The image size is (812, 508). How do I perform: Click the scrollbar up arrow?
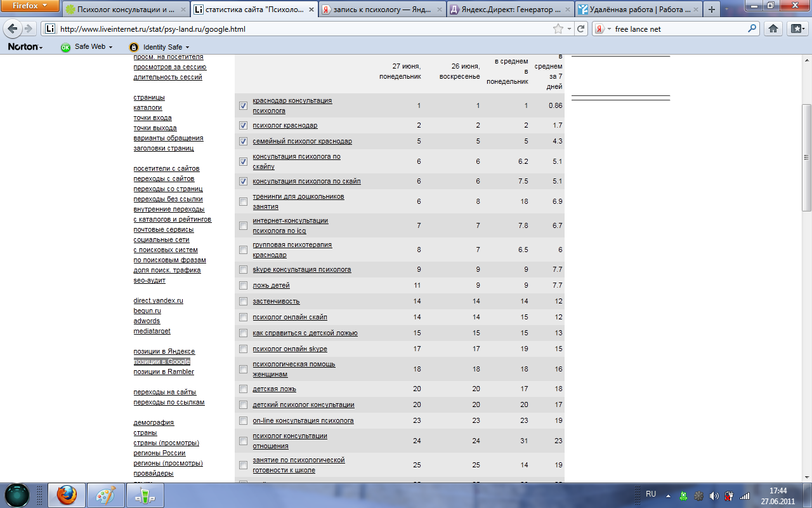(807, 61)
